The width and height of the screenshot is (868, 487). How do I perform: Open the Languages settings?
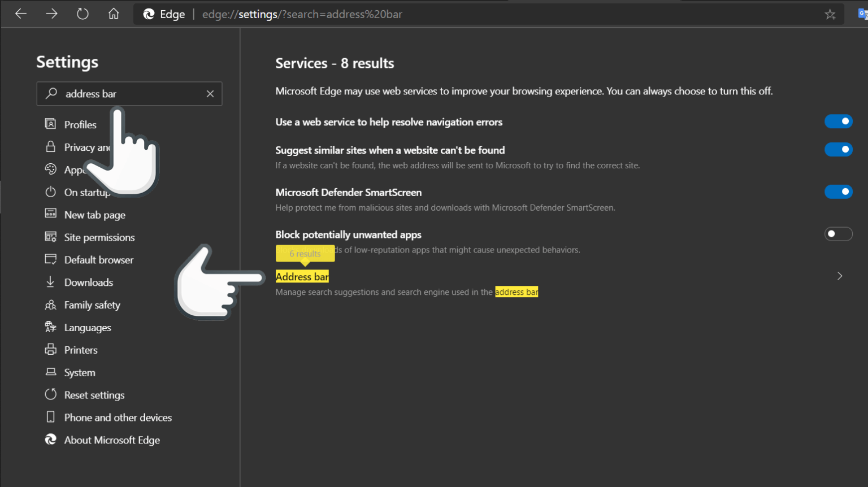pos(88,328)
